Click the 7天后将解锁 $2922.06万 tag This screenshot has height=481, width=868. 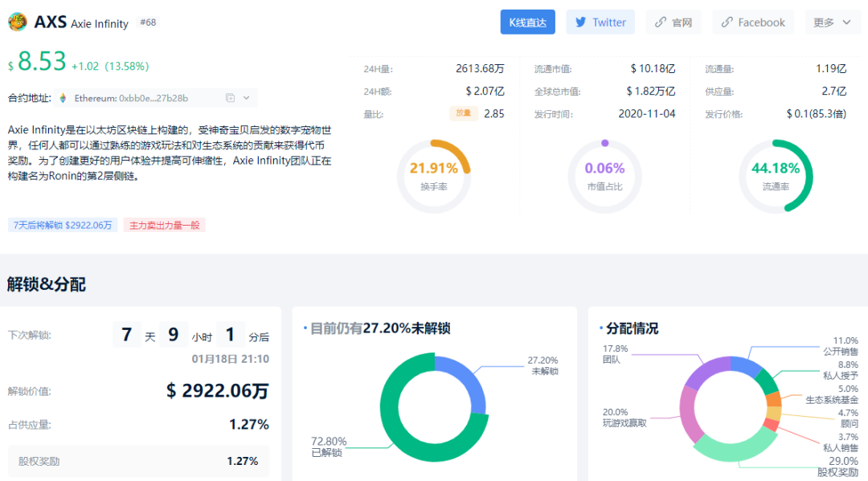63,225
